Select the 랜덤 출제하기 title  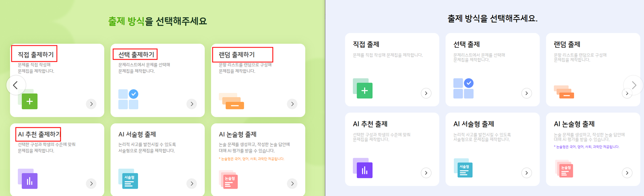(x=237, y=55)
